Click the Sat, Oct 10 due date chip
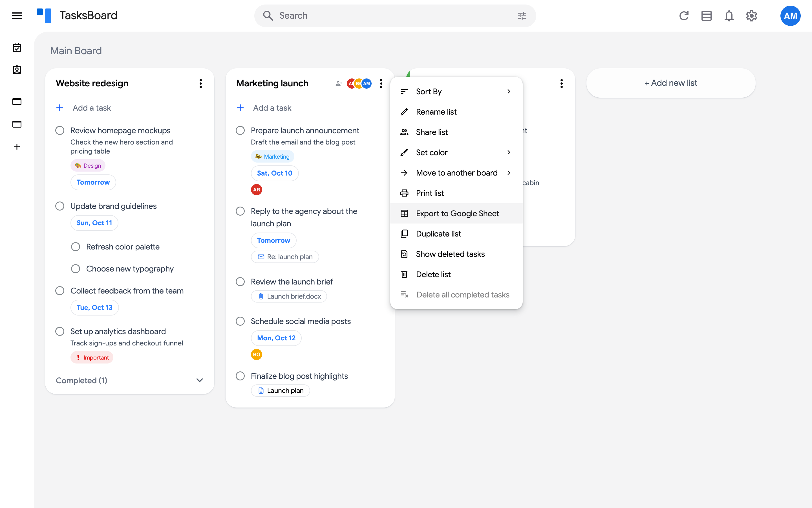812x508 pixels. (274, 173)
